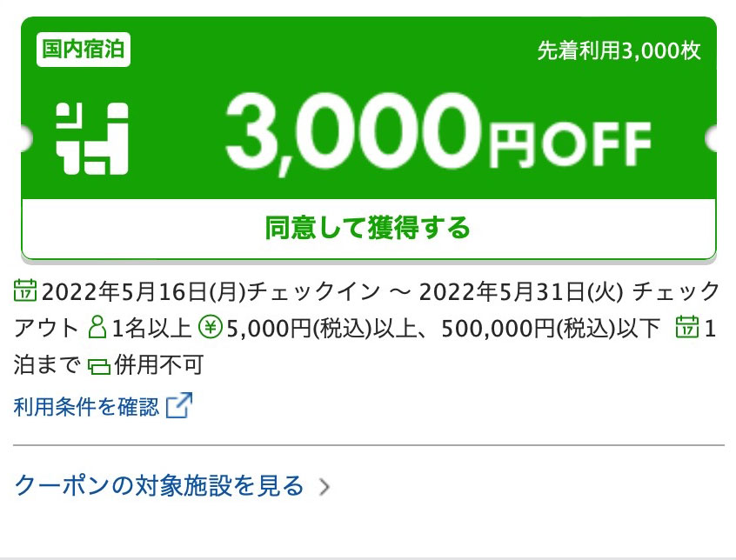This screenshot has height=560, width=736.
Task: Click the person icon beside 1名以上
Action: (x=97, y=327)
